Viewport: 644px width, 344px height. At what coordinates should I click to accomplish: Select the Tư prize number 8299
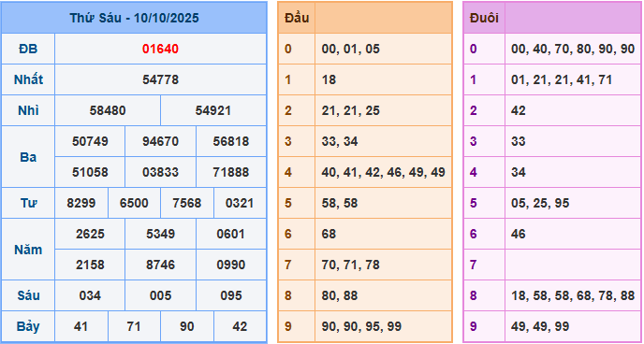pos(81,204)
